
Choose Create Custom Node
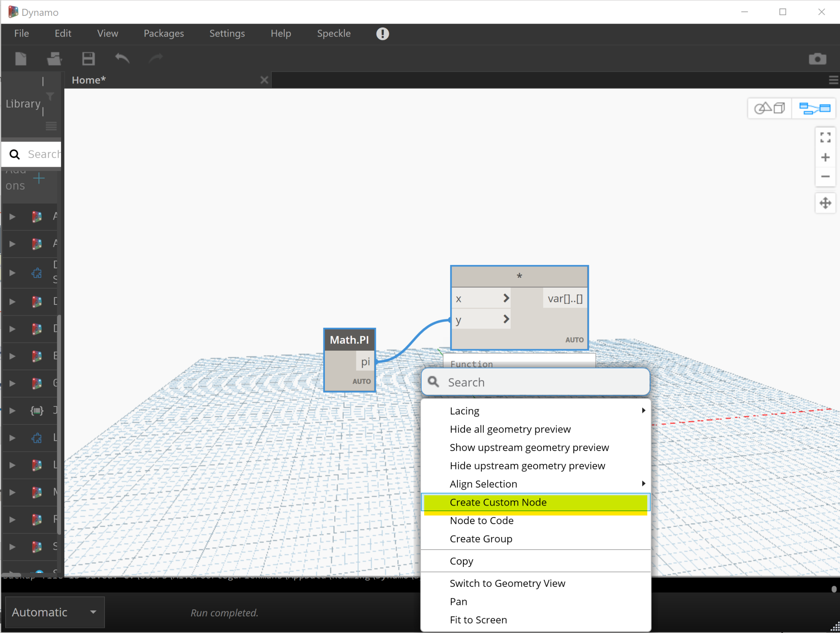click(x=535, y=502)
